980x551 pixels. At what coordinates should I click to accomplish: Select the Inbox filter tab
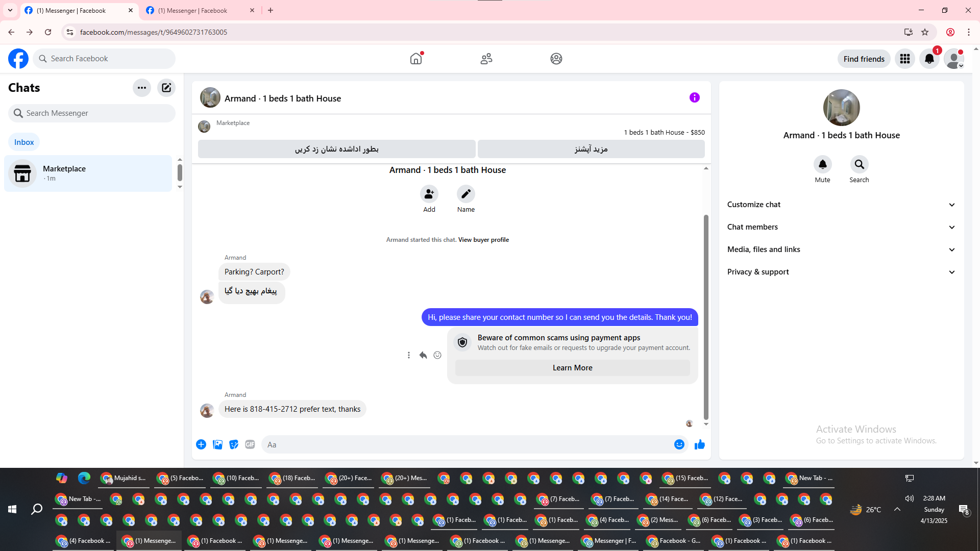pos(24,142)
